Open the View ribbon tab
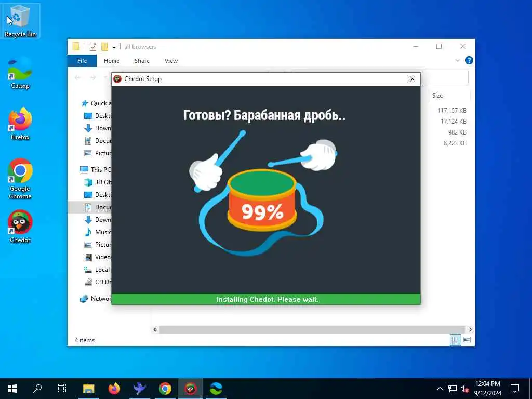Viewport: 532px width, 399px height. (x=171, y=61)
